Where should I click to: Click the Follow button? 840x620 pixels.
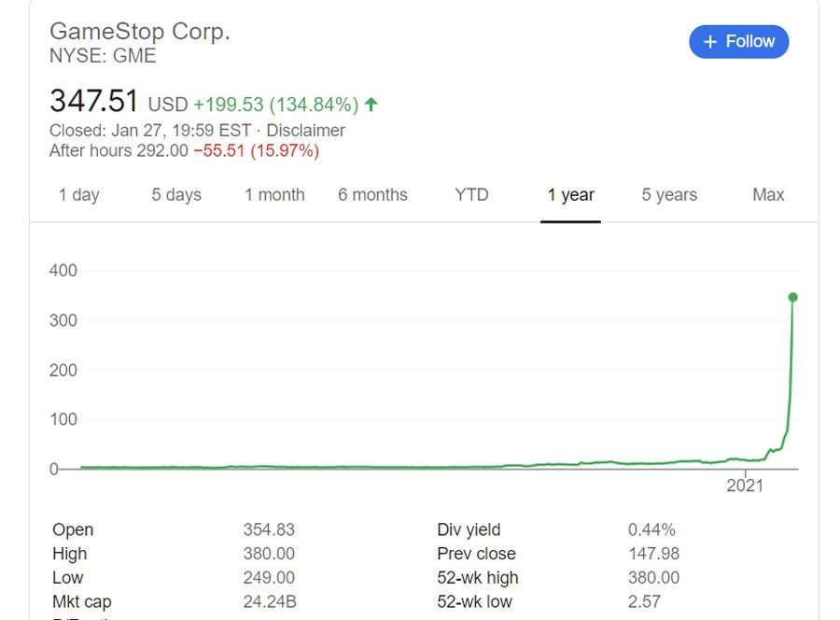coord(738,42)
